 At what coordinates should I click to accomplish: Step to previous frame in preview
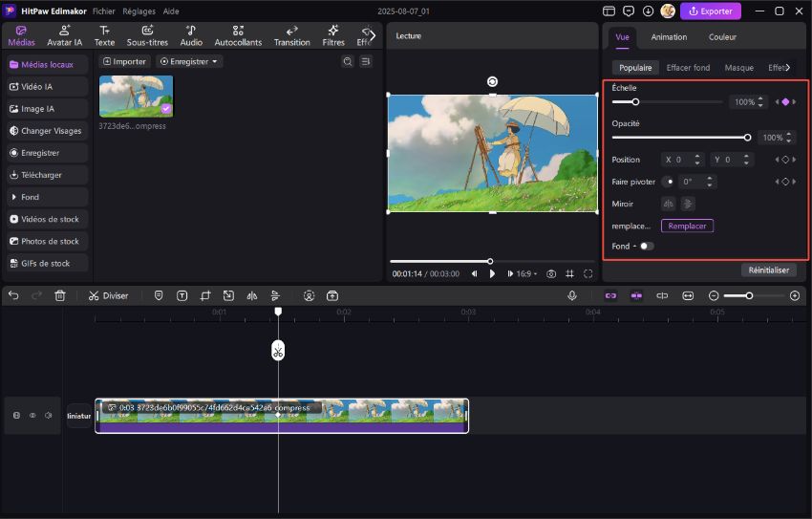pos(475,273)
